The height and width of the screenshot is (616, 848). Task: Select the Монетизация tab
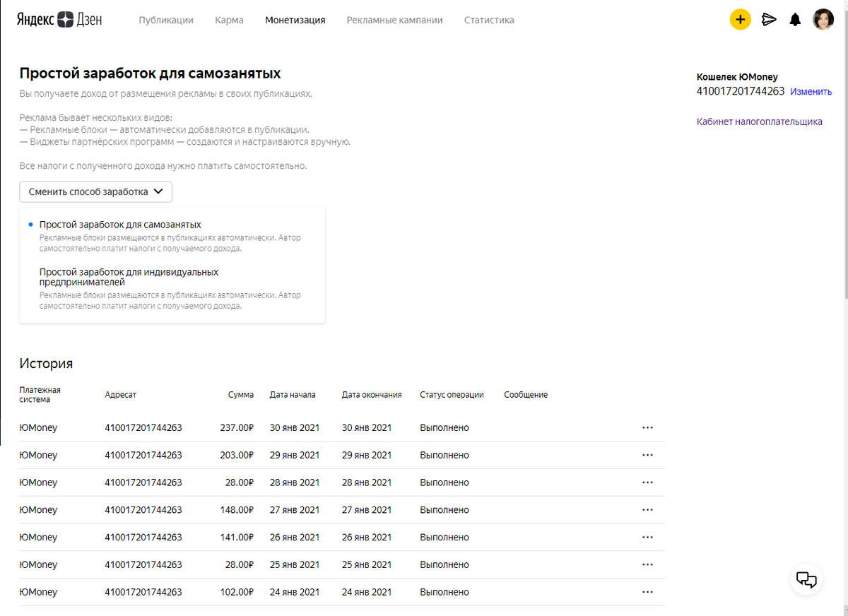[x=295, y=20]
